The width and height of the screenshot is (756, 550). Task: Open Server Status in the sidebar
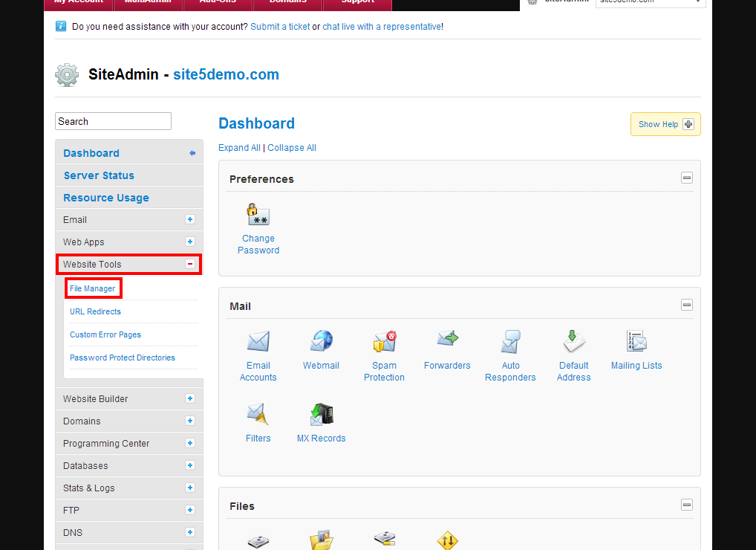(99, 175)
